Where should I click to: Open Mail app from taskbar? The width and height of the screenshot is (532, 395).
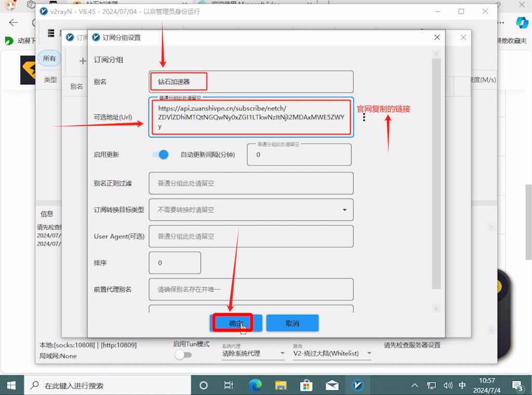coord(332,386)
